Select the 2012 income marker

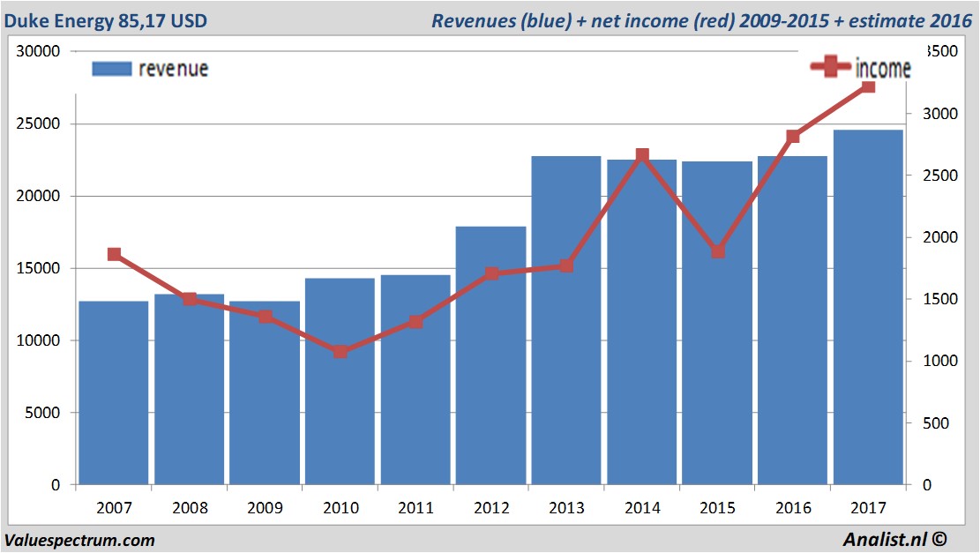(491, 273)
